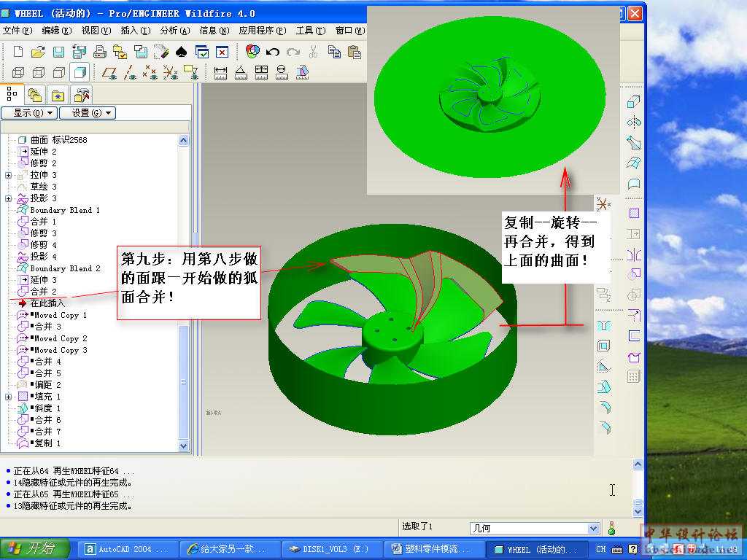Click the Undo arrow icon
This screenshot has height=560, width=747.
coord(273,52)
